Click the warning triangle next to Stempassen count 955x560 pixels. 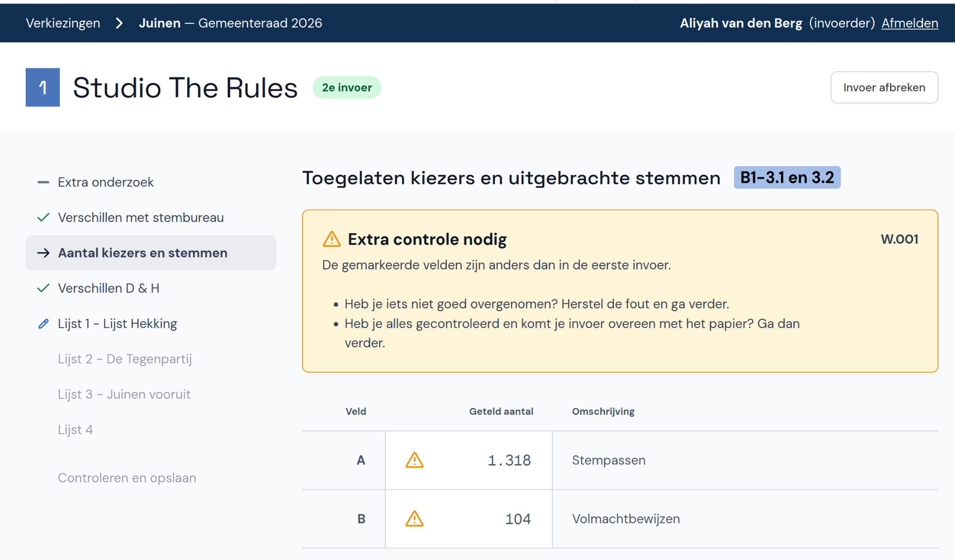coord(415,460)
